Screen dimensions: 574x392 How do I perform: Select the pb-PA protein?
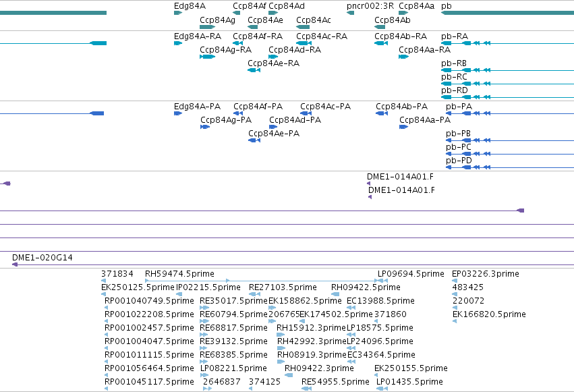(510, 113)
